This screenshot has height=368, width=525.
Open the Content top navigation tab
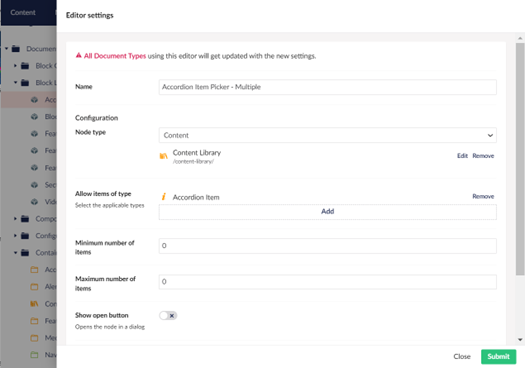point(23,12)
